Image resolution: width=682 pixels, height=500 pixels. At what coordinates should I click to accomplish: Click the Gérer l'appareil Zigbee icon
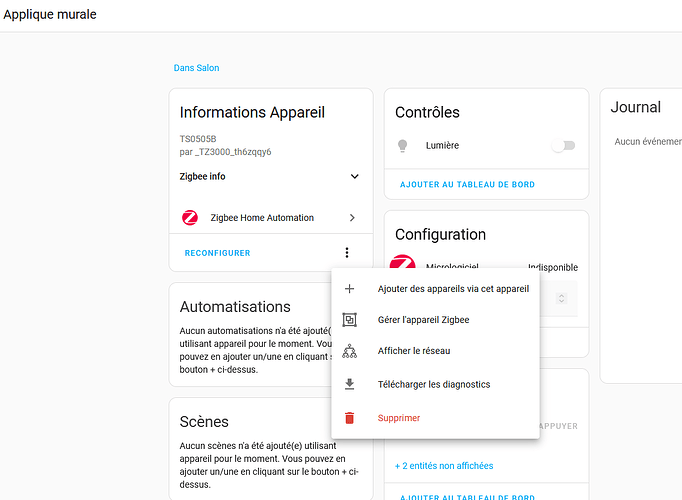(x=349, y=320)
